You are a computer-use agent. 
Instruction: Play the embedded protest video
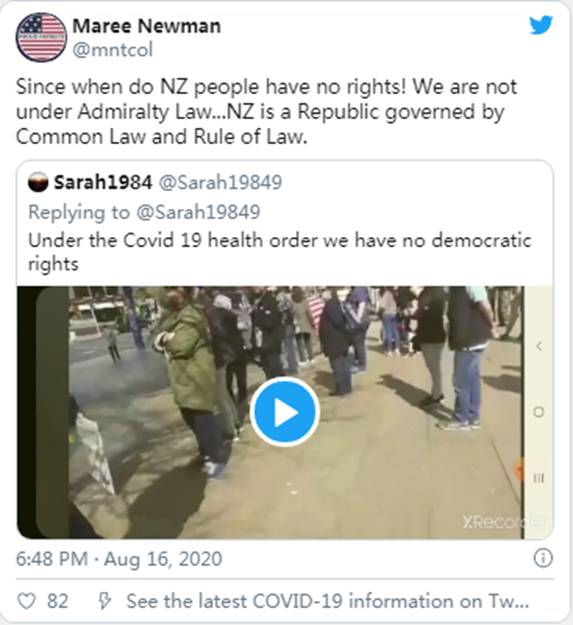click(285, 411)
